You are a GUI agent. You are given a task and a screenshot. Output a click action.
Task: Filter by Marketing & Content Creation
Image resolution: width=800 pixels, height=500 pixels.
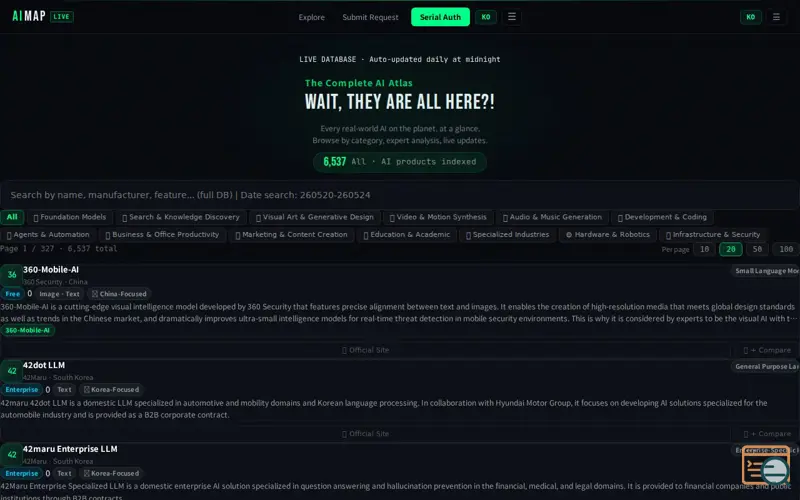pos(291,235)
